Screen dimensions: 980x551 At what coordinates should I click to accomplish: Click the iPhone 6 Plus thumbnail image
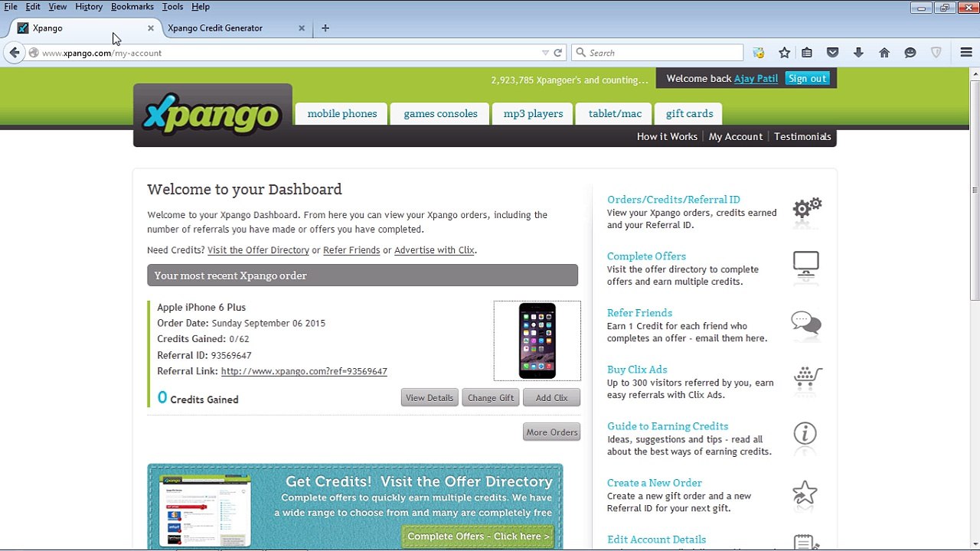537,341
